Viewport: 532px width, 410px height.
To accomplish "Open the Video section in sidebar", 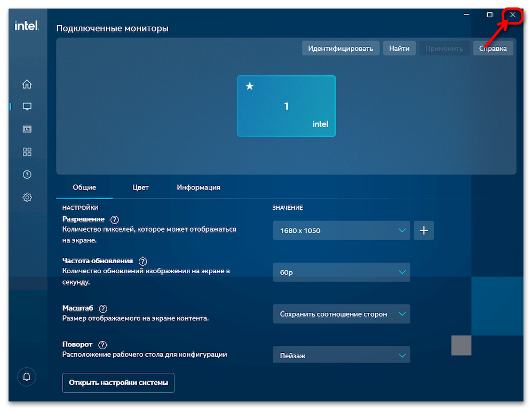I will (x=27, y=129).
